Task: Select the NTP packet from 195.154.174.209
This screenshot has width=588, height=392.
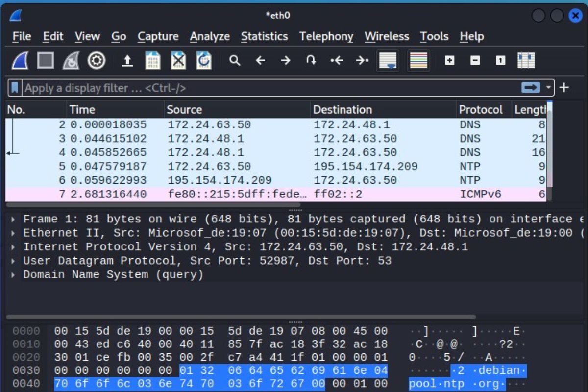Action: click(245, 180)
